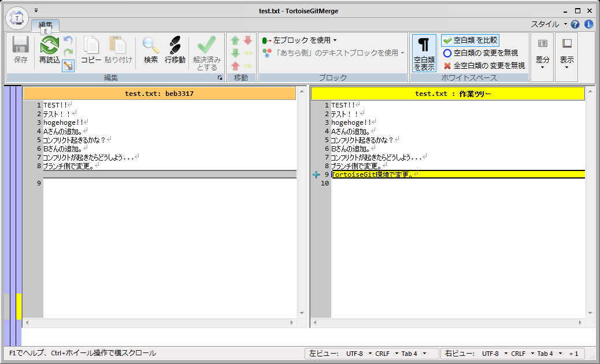This screenshot has height=364, width=600.
Task: Click the green up arrow in 移動
Action: pos(235,40)
